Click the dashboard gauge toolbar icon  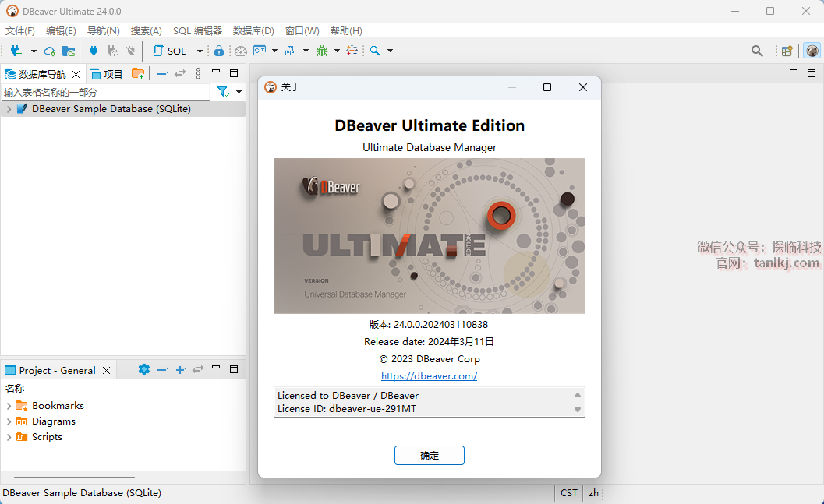[240, 51]
